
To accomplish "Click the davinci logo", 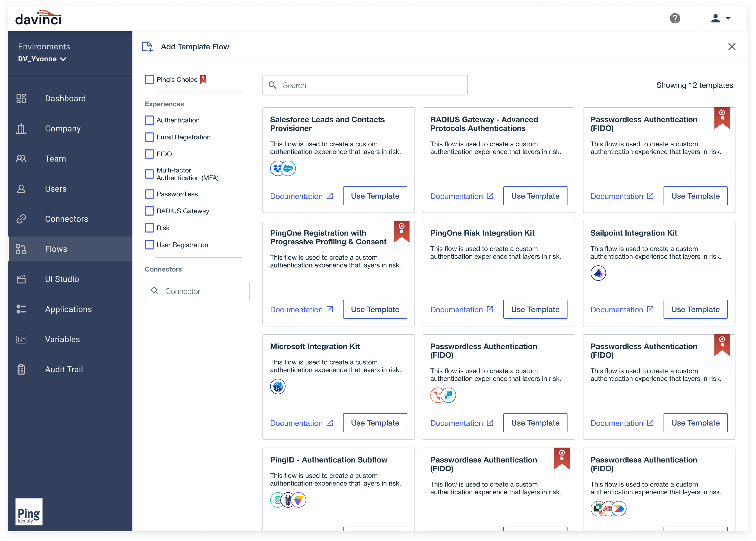I will 38,18.
